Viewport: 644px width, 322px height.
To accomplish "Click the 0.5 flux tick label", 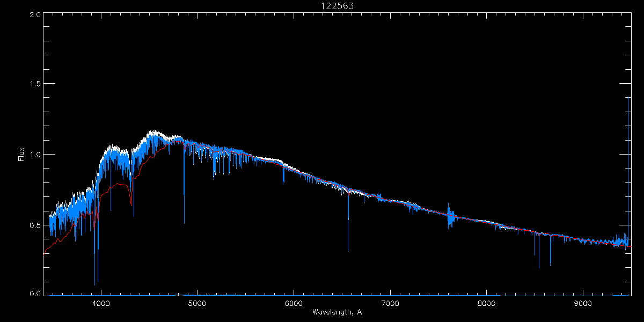I will click(35, 225).
